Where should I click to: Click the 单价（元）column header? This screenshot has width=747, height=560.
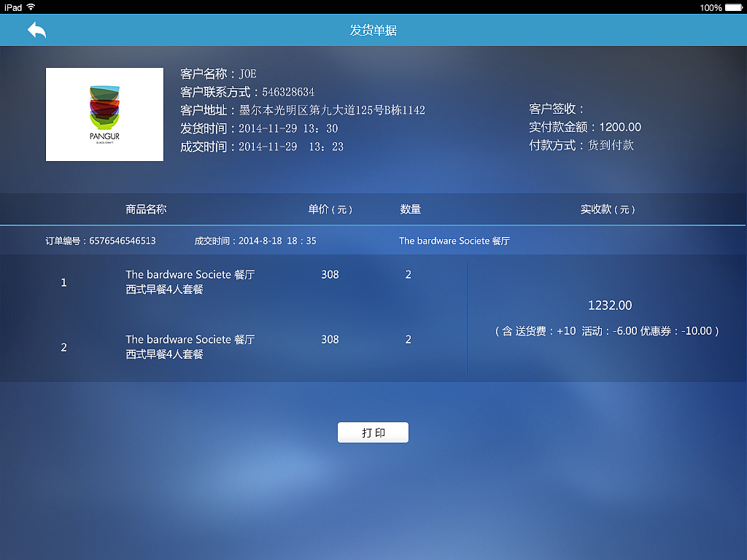[330, 209]
